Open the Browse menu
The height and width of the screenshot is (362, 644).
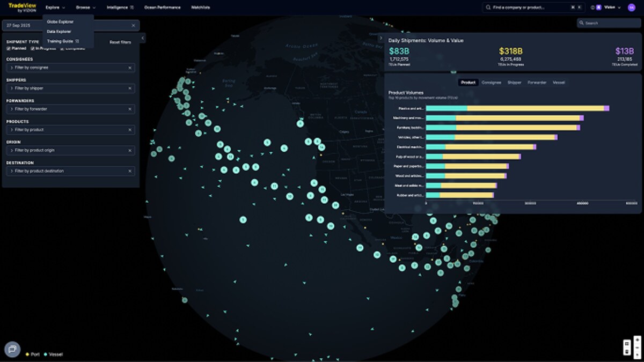click(x=86, y=8)
